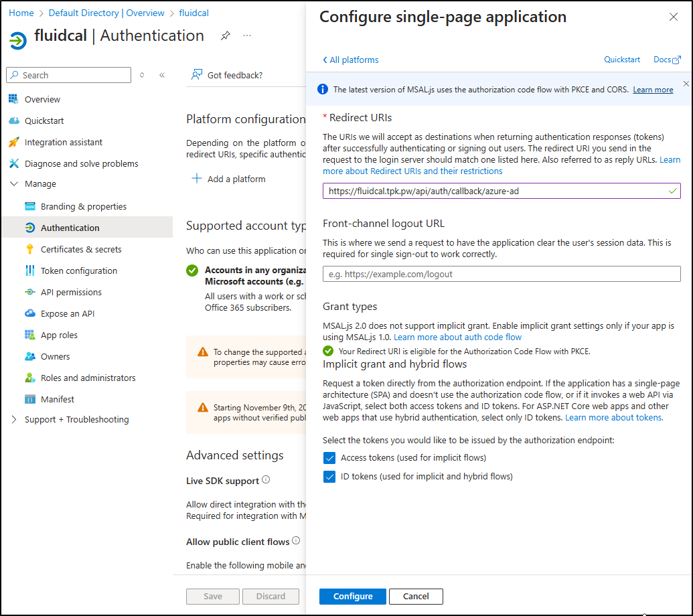Click the Quickstart cloud icon in sidebar
Image resolution: width=693 pixels, height=616 pixels.
(x=13, y=121)
